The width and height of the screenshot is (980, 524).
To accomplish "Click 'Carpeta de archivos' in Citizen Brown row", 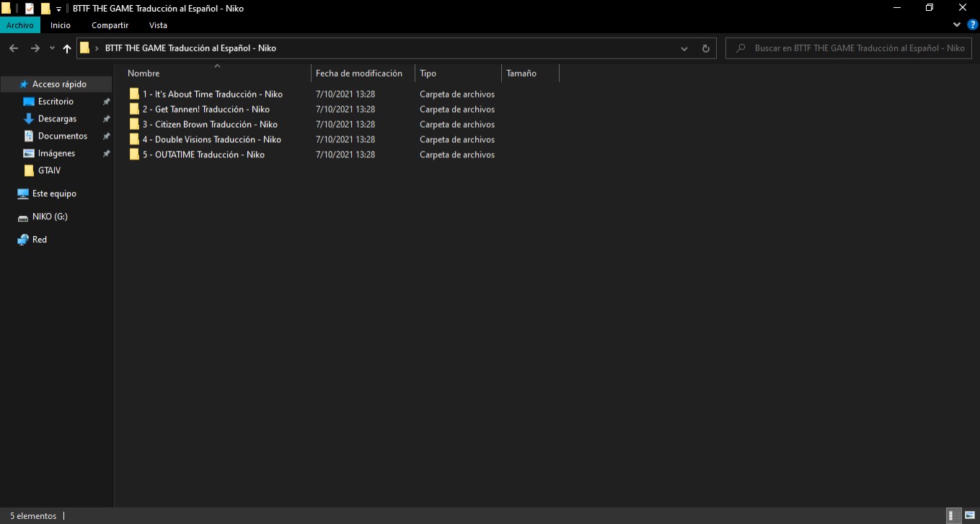I will [x=457, y=125].
